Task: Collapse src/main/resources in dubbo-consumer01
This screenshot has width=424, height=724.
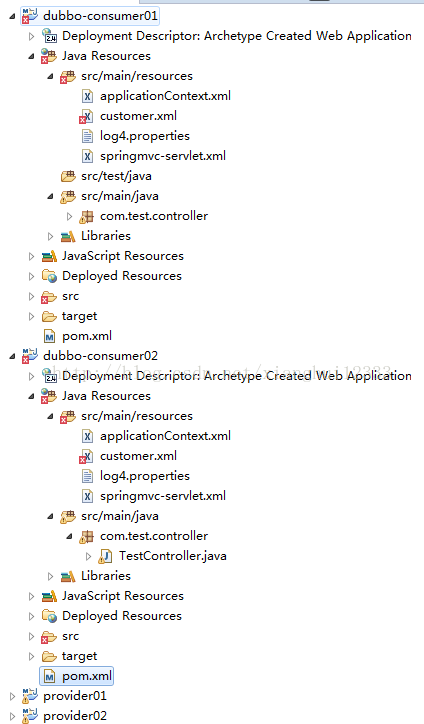Action: [x=50, y=77]
